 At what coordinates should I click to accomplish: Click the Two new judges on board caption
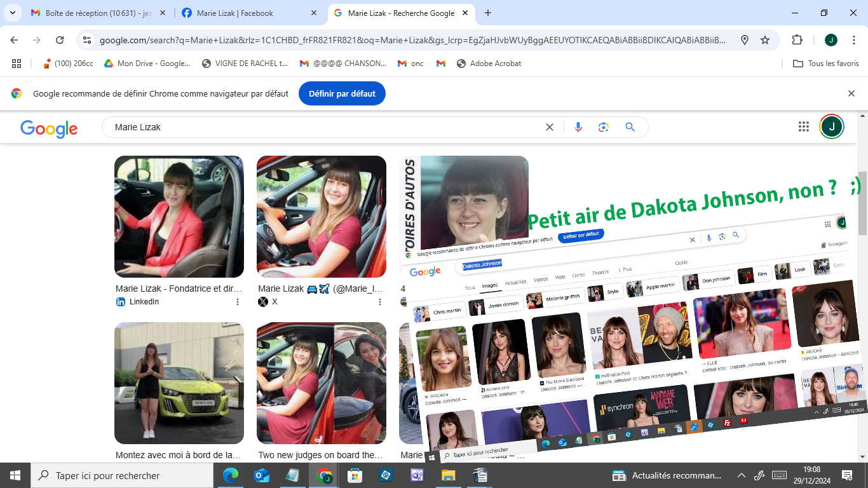click(321, 455)
